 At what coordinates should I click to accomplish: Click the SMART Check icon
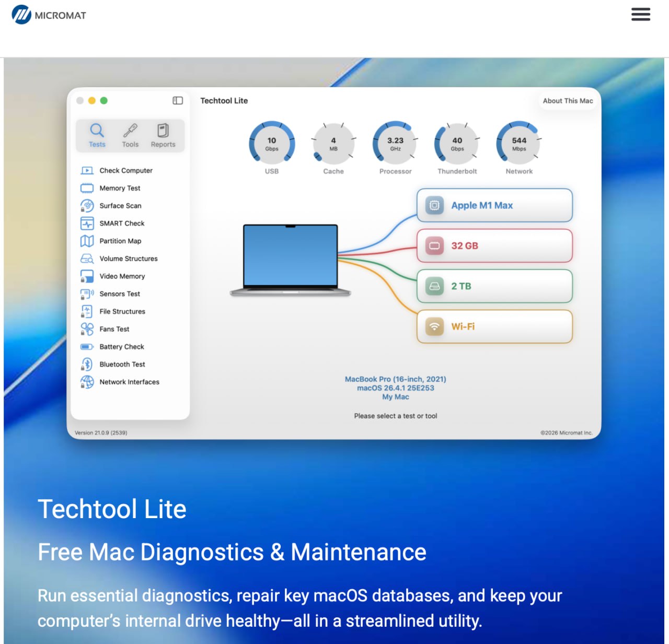(x=87, y=223)
